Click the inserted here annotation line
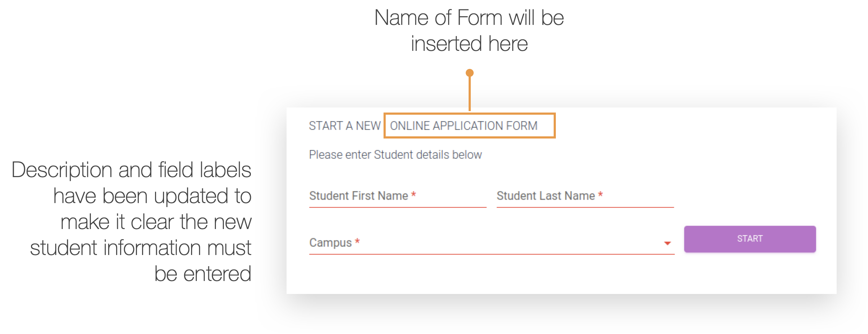 (x=469, y=44)
